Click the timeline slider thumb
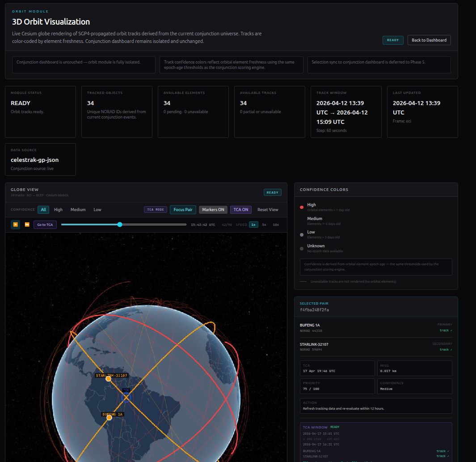Screen dimensions: 476x462 click(x=120, y=225)
